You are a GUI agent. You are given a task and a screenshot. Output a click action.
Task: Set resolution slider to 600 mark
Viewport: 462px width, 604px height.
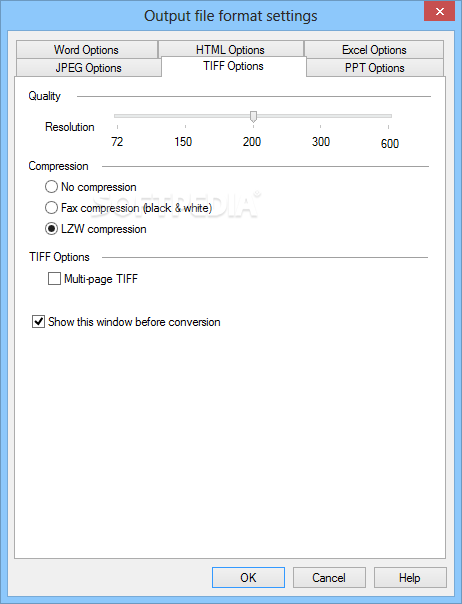388,116
